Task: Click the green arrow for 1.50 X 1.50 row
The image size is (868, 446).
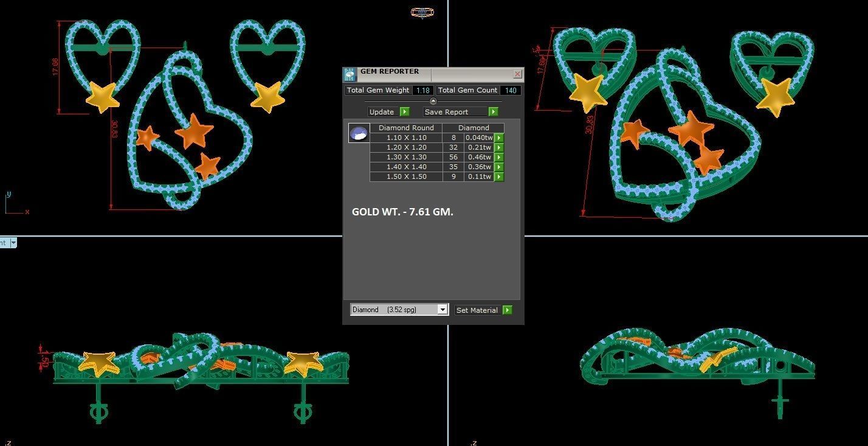Action: pos(499,177)
